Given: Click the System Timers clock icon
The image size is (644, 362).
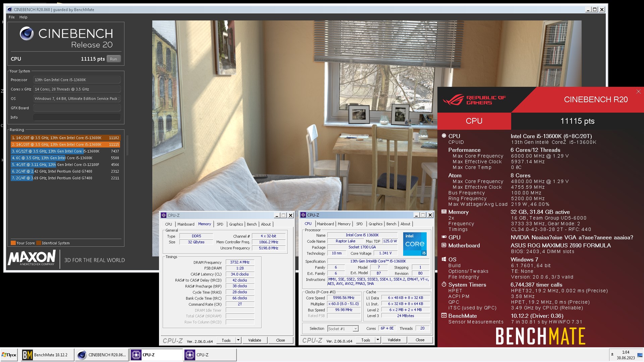Looking at the screenshot, I should click(x=444, y=284).
